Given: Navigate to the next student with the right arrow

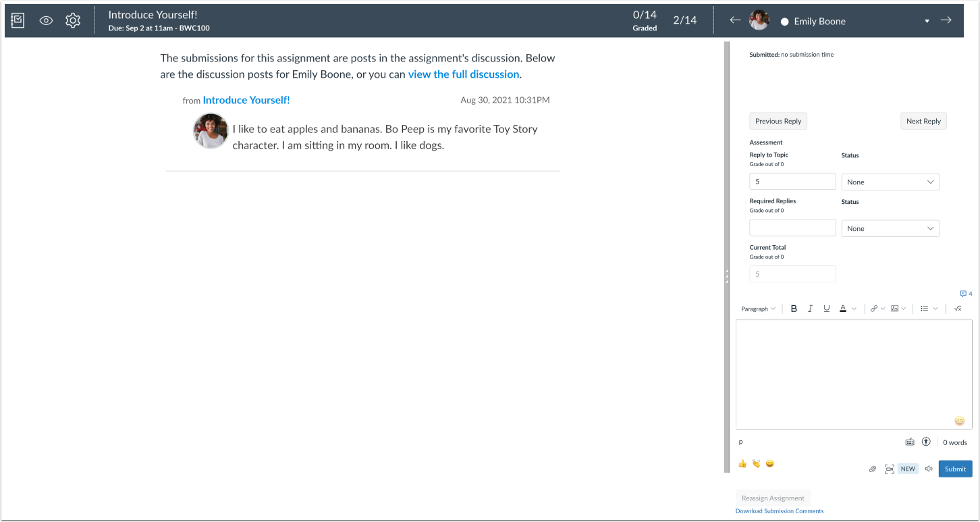Looking at the screenshot, I should 946,20.
